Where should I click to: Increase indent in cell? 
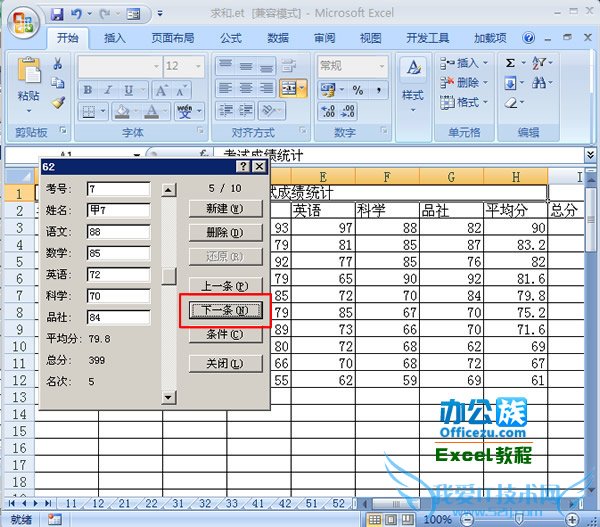(245, 111)
